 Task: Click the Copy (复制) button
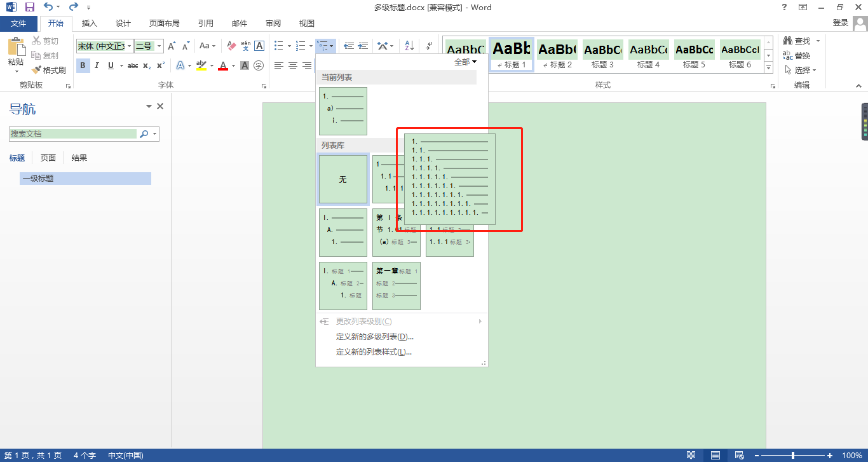pos(46,55)
